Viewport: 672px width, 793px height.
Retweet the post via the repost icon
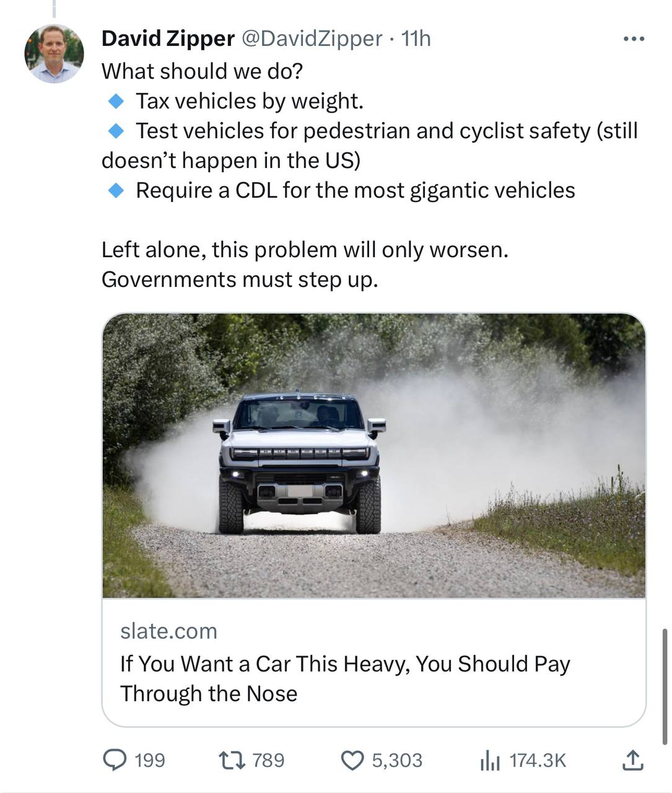232,760
